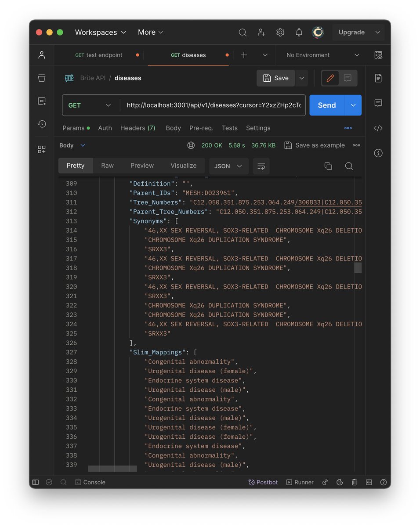Open Code snippet panel
Viewport: 420px width, 527px height.
[378, 128]
